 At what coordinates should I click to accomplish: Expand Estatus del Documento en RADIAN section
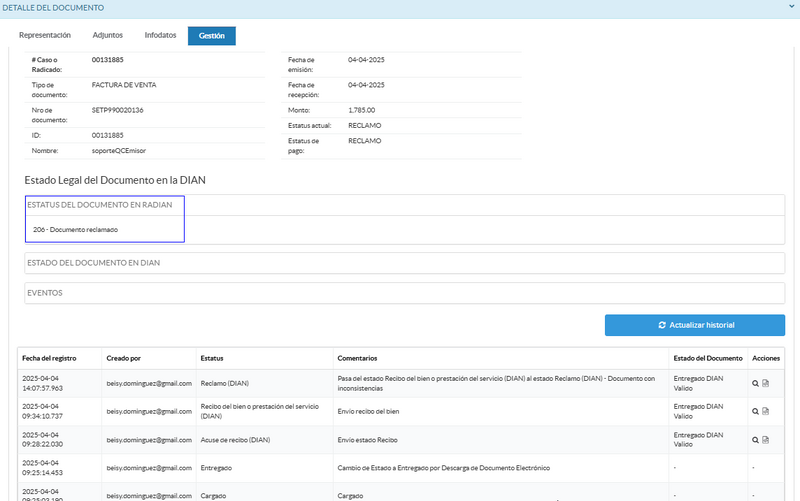pos(100,205)
